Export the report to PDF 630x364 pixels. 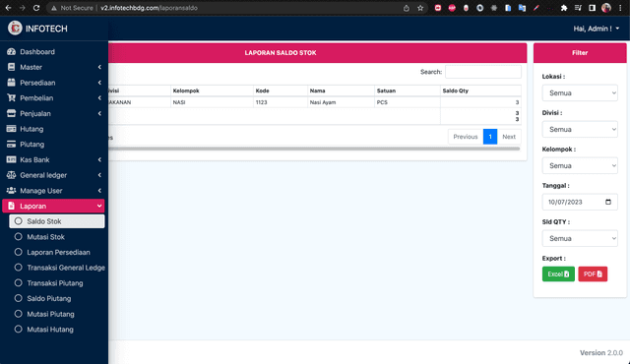593,274
